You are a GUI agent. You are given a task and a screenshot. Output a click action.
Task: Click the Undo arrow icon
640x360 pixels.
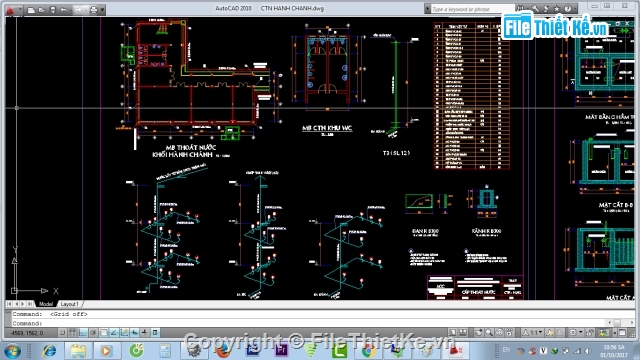(x=64, y=10)
